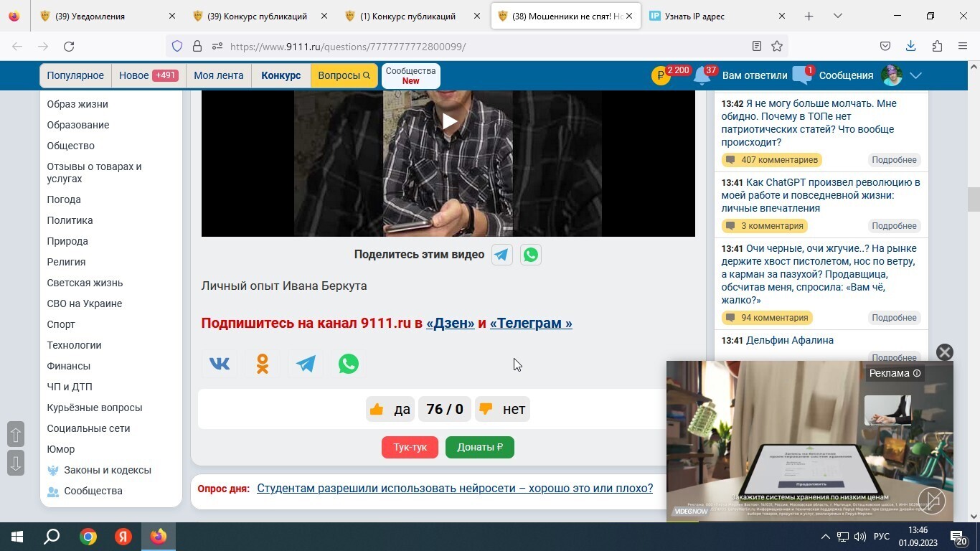Open the «Дзен» channel link
Image resolution: width=980 pixels, height=551 pixels.
[x=450, y=323]
